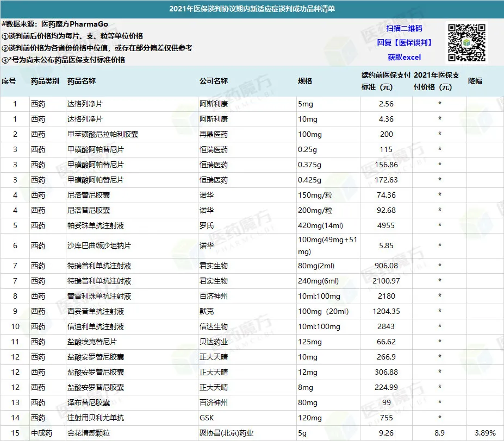The image size is (504, 441).
Task: Click the '扫描二维码' link text
Action: [x=404, y=28]
